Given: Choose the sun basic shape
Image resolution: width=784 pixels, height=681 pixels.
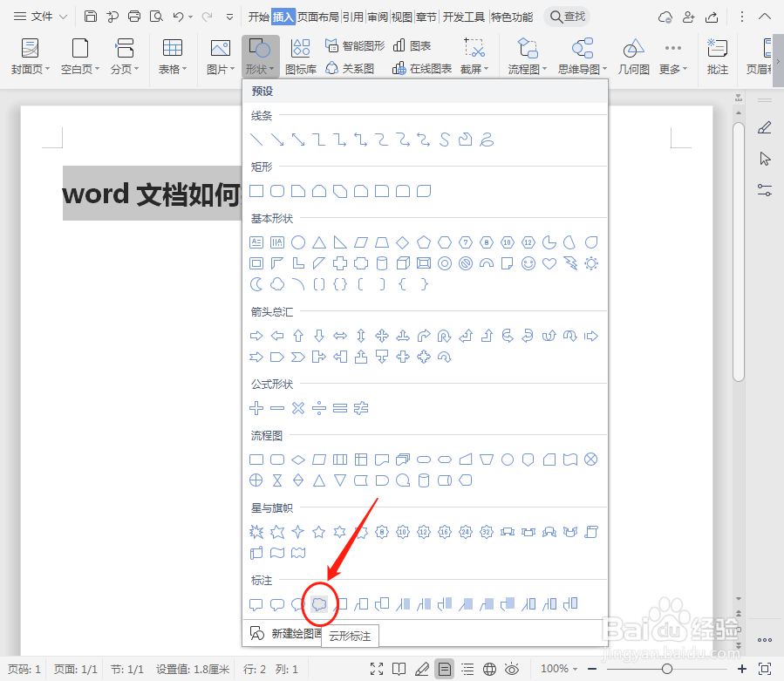Looking at the screenshot, I should [591, 263].
